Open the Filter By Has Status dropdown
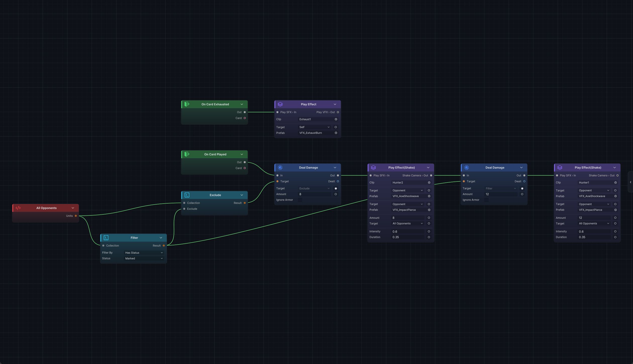 click(x=144, y=253)
